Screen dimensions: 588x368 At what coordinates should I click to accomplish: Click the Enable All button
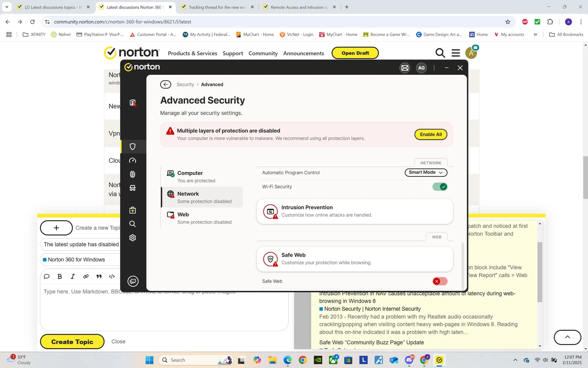pyautogui.click(x=431, y=134)
